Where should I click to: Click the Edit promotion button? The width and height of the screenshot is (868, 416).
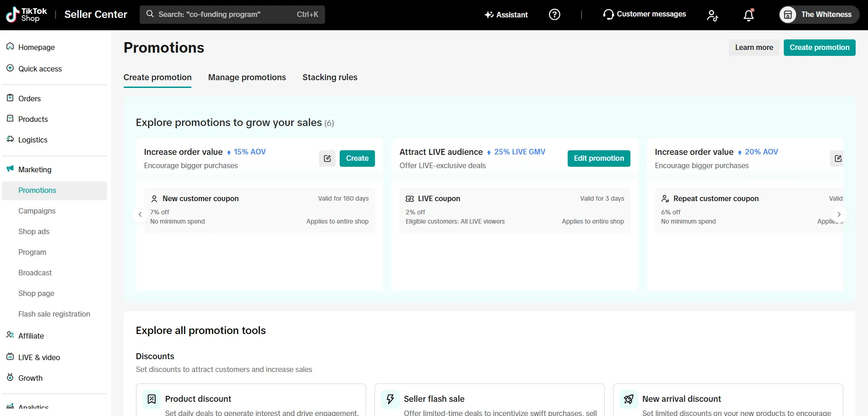(x=599, y=159)
